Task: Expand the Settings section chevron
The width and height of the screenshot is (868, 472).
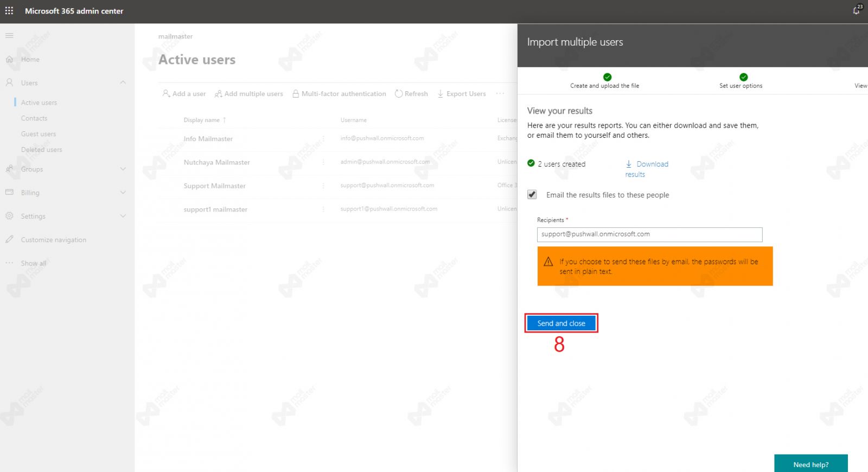Action: (x=123, y=216)
